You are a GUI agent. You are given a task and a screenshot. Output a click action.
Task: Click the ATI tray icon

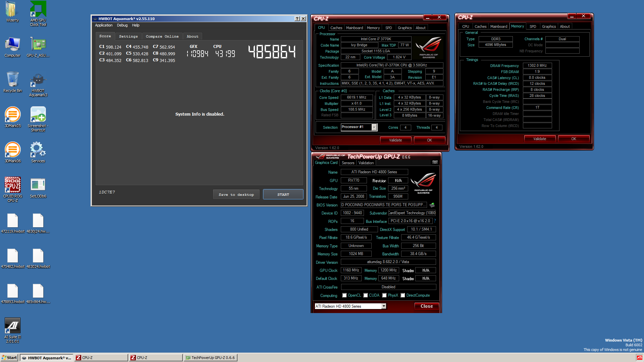(x=640, y=358)
